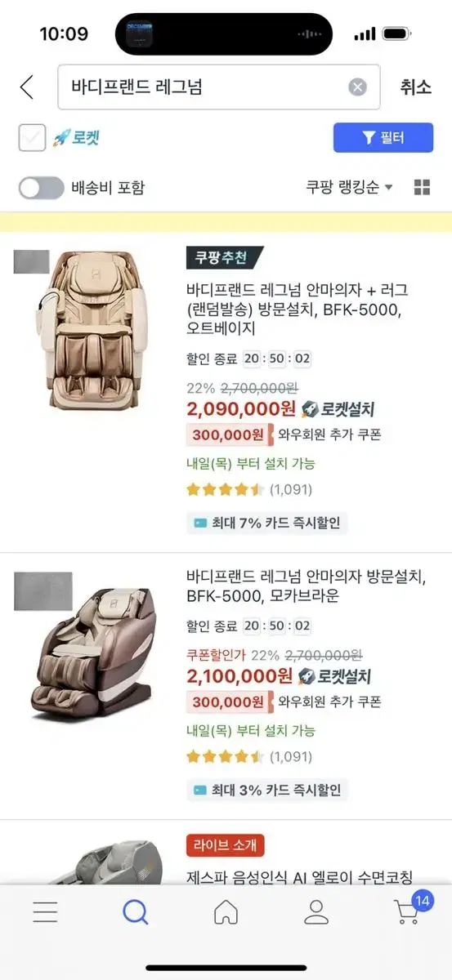This screenshot has width=452, height=980.
Task: Open the search tab in bottom bar
Action: 136,911
